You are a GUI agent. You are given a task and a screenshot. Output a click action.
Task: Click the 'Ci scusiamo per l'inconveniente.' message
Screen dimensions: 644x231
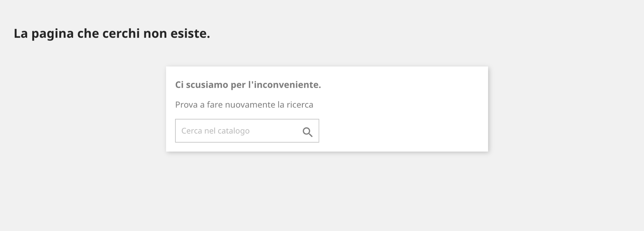click(x=248, y=85)
